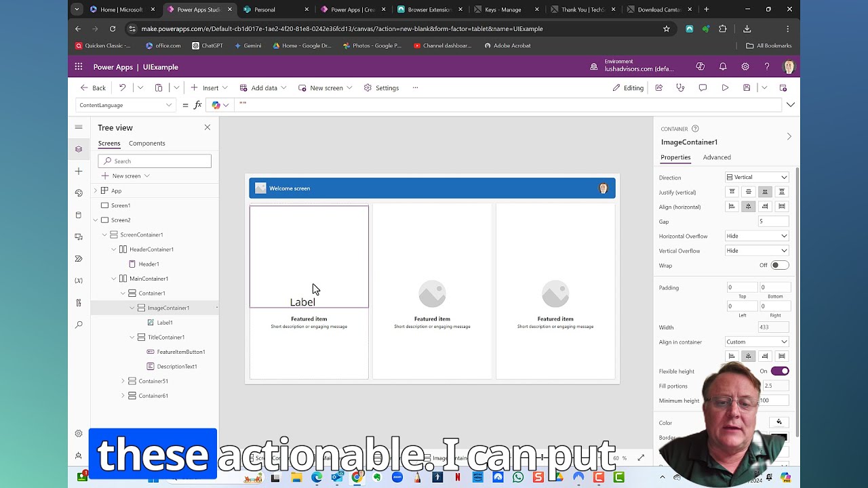Click the Color swatch icon in properties
Image resolution: width=868 pixels, height=488 pixels.
click(x=779, y=422)
